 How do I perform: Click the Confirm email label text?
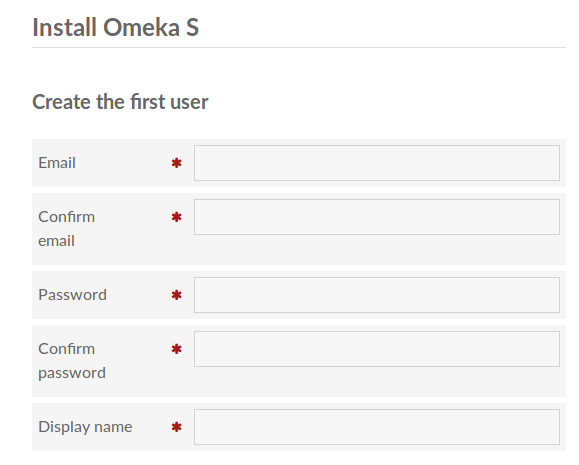(66, 229)
